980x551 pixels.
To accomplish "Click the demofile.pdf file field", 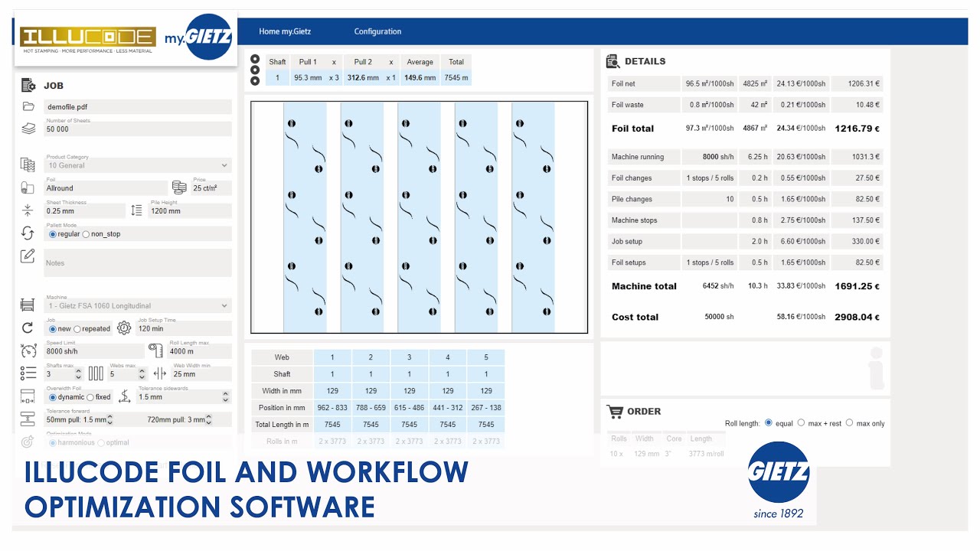I will [x=138, y=107].
